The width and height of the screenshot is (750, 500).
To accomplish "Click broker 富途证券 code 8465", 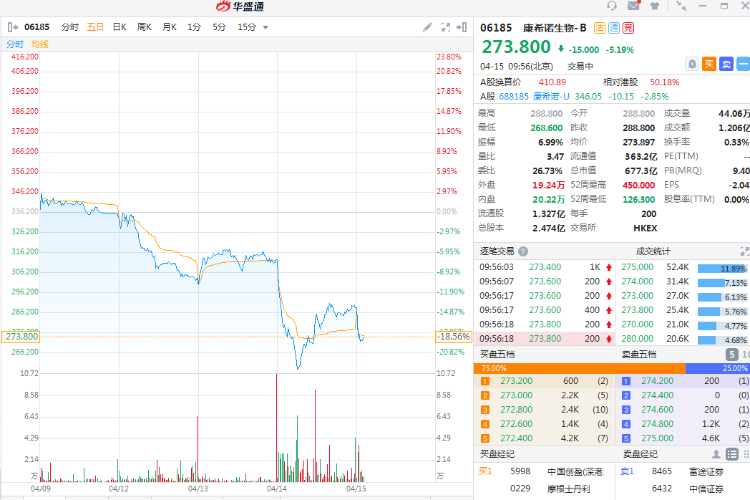I will (685, 472).
